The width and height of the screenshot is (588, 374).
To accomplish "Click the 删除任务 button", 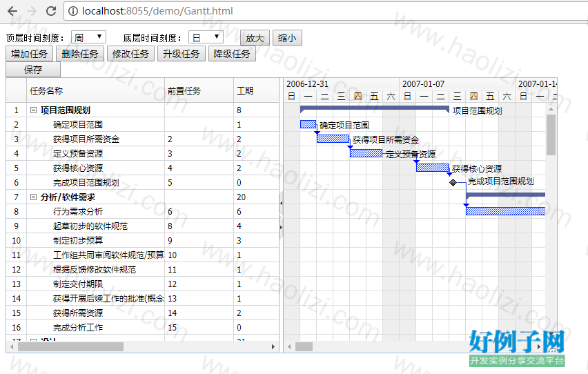I will click(80, 54).
